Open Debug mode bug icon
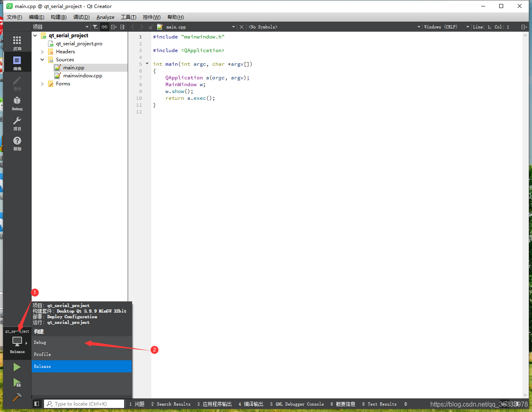 17,103
